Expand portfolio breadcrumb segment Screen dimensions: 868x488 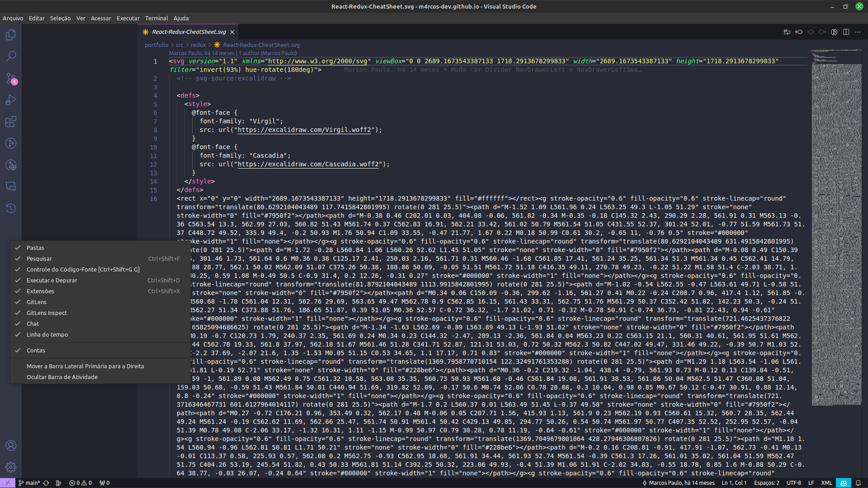[x=156, y=45]
